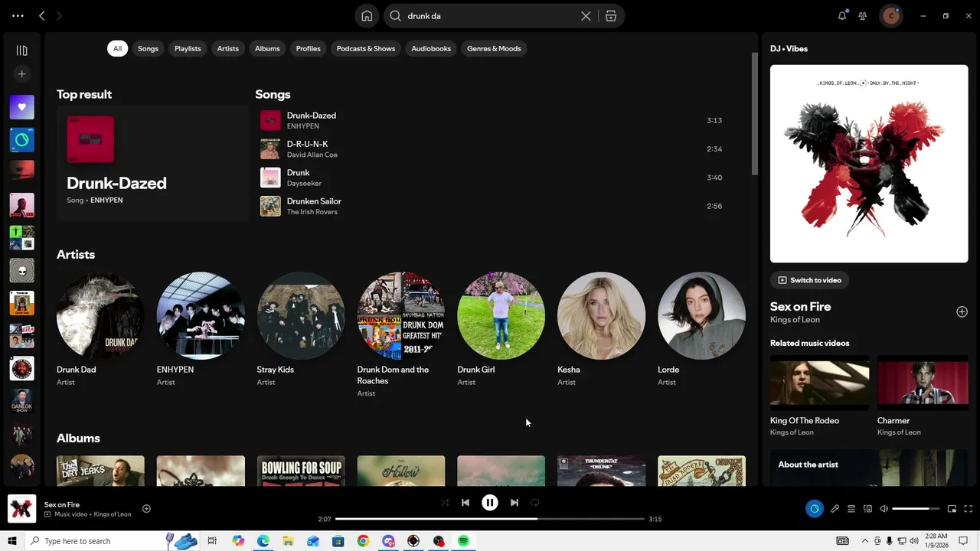Open Liked Songs heart tile in sidebar
The width and height of the screenshot is (980, 551).
[21, 107]
